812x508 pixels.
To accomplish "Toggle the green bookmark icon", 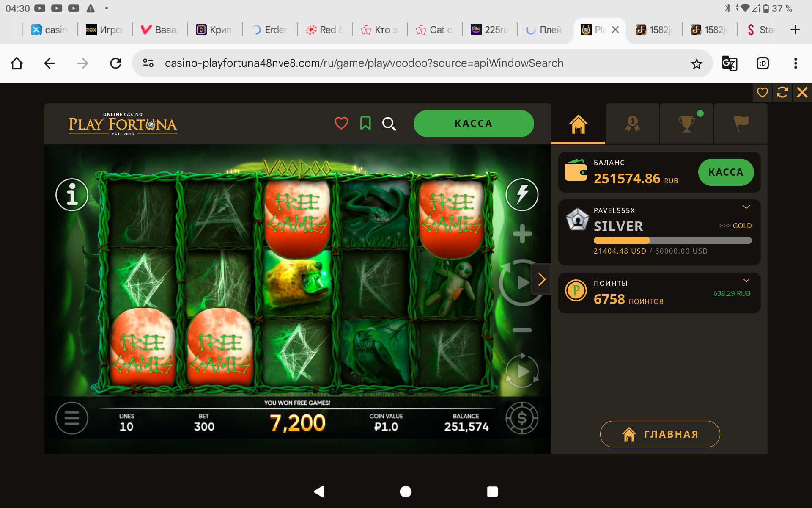I will 365,123.
